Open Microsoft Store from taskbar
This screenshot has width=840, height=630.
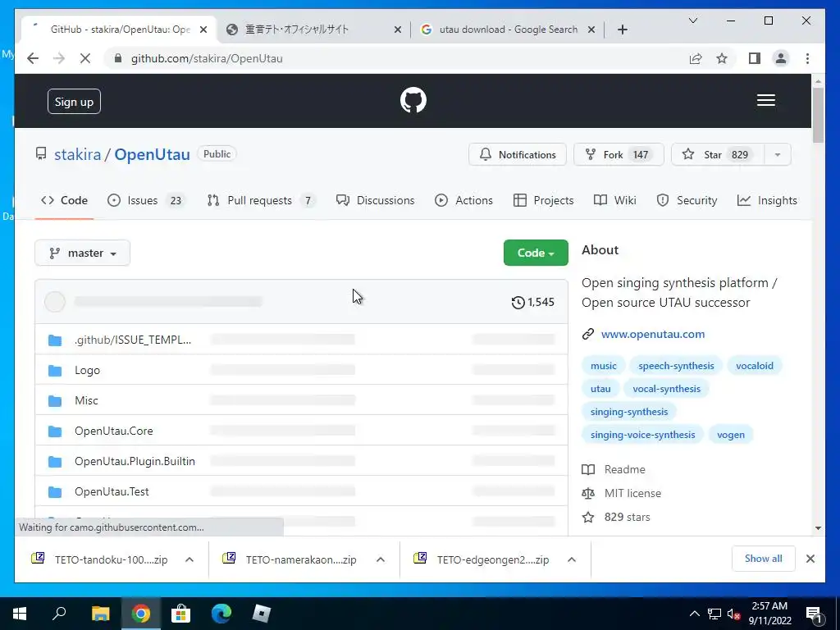(x=180, y=614)
